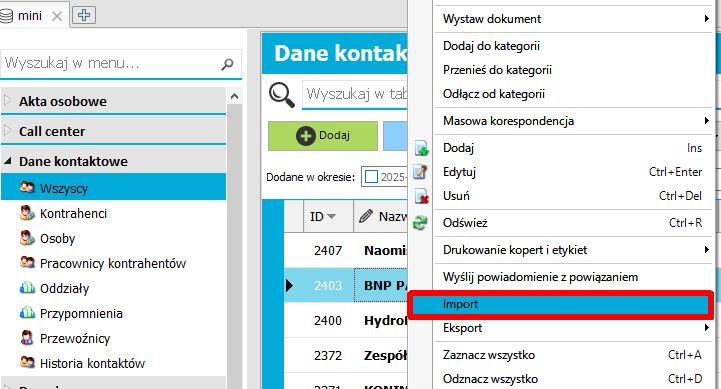
Task: Click the sidebar scrollbar up arrow
Action: coord(234,96)
